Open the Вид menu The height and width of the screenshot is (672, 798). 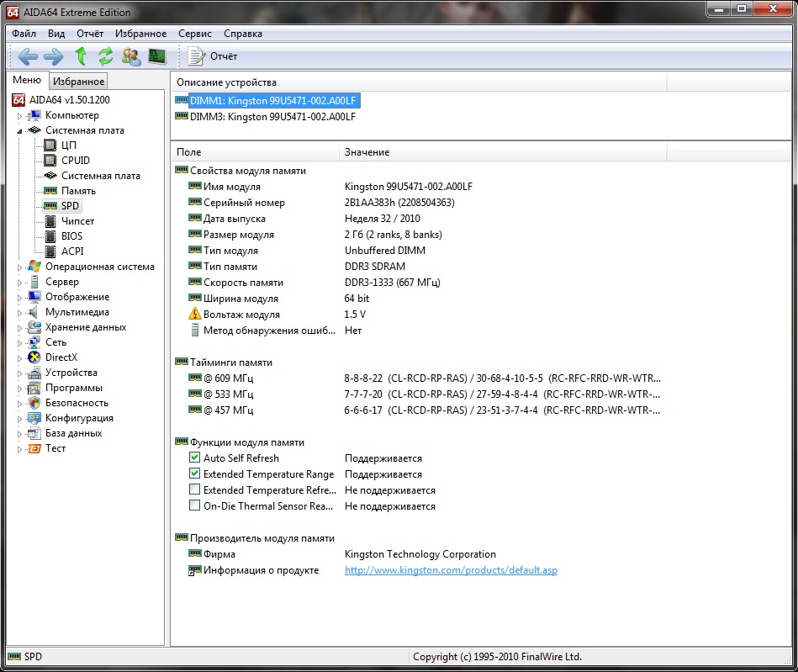pos(56,34)
